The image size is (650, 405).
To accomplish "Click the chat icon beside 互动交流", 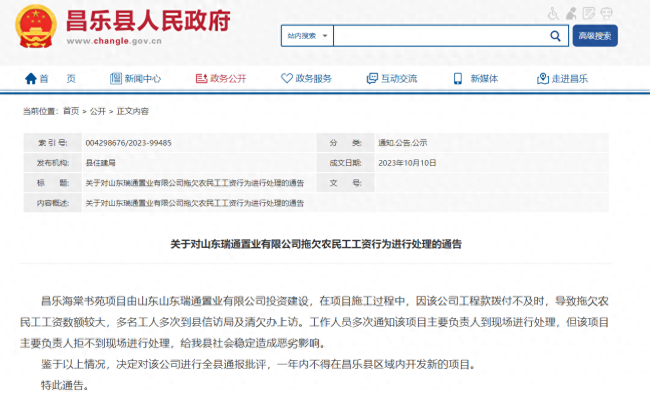I will [x=372, y=78].
